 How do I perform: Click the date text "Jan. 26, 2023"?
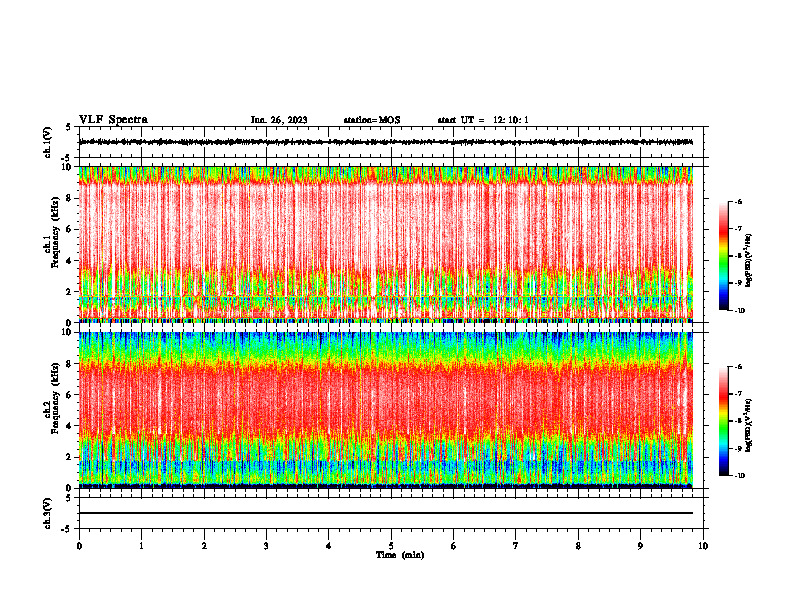[279, 120]
